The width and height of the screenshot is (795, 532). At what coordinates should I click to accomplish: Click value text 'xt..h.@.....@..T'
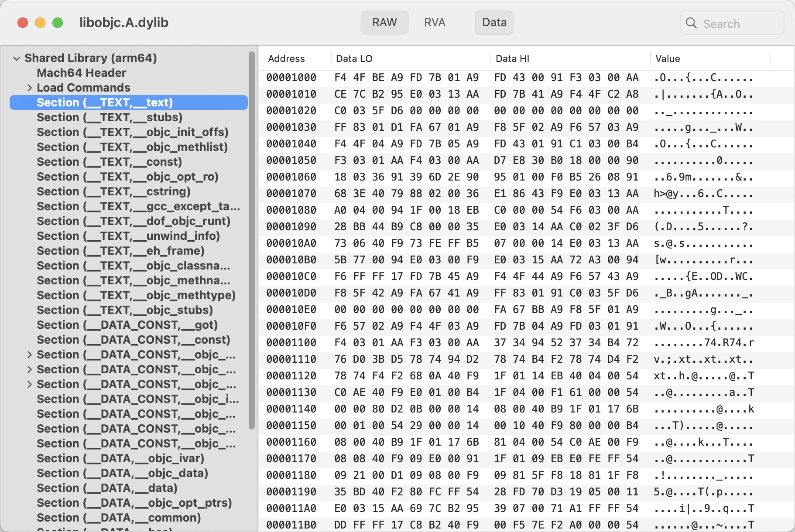(x=703, y=376)
